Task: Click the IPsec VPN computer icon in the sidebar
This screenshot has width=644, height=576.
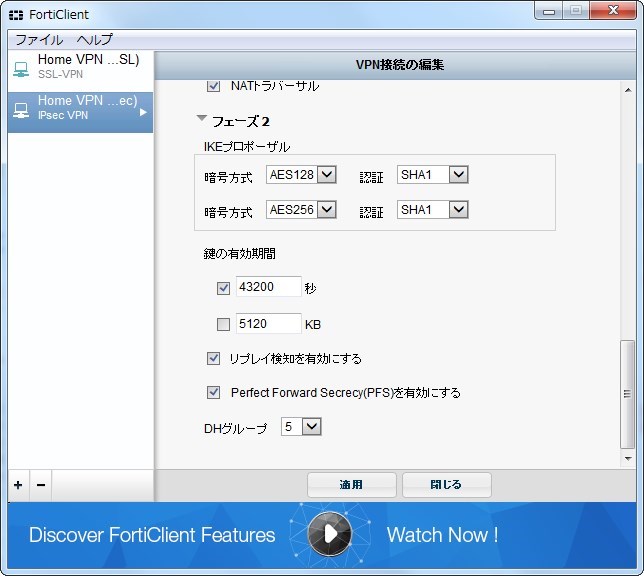Action: (x=21, y=111)
